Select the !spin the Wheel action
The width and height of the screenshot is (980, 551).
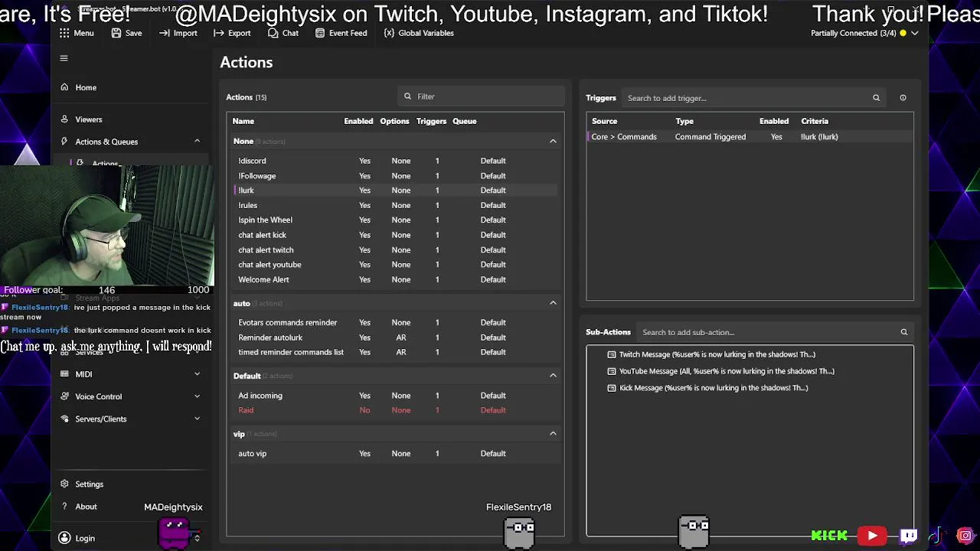click(395, 220)
